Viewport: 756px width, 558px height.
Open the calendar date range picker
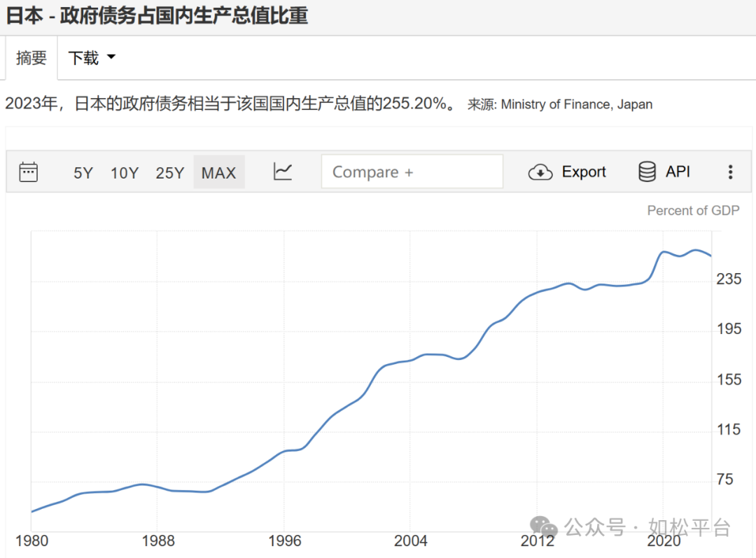pos(29,172)
